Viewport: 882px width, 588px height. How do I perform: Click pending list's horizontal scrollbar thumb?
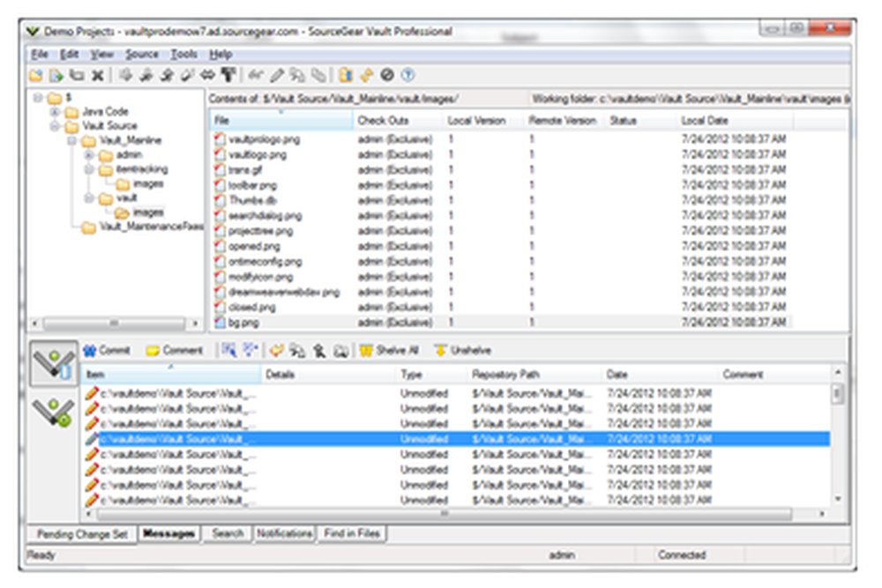pos(445,514)
